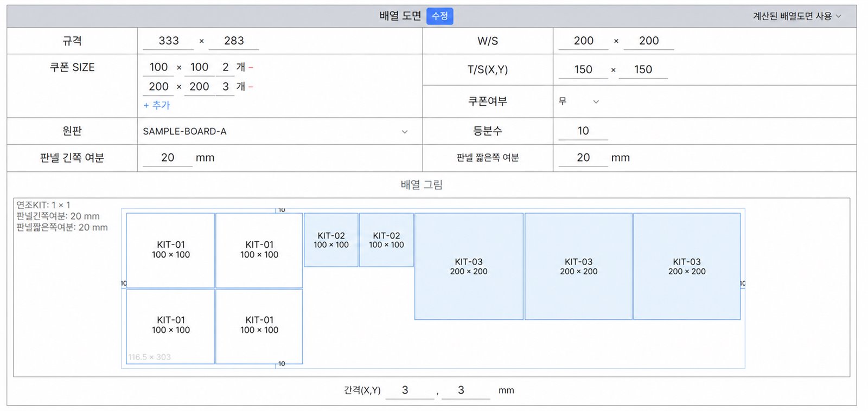Edit the quantity 3 coupon count field
This screenshot has height=411, width=868.
pyautogui.click(x=226, y=87)
